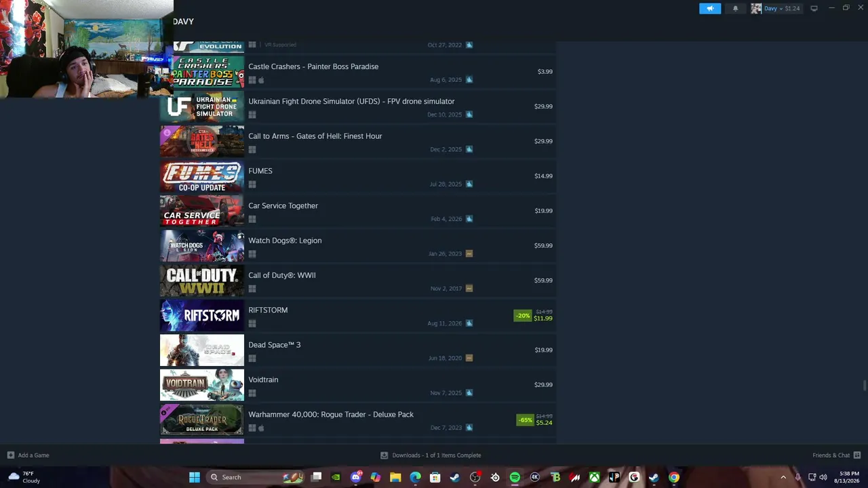868x488 pixels.
Task: Launch Copilot from the taskbar
Action: click(376, 477)
